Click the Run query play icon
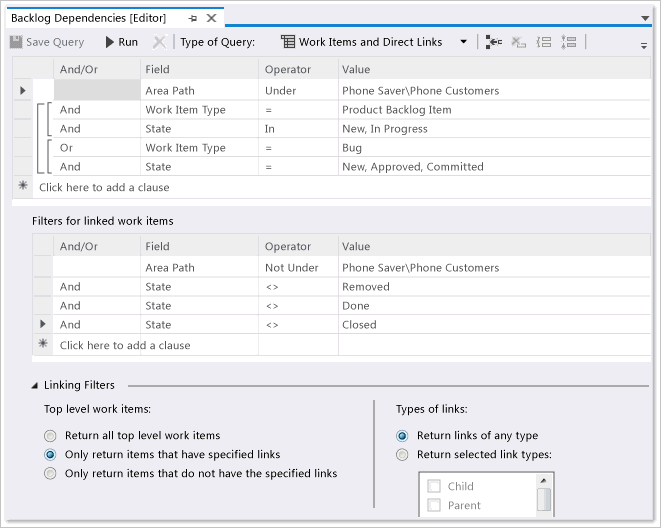The width and height of the screenshot is (661, 528). point(109,42)
